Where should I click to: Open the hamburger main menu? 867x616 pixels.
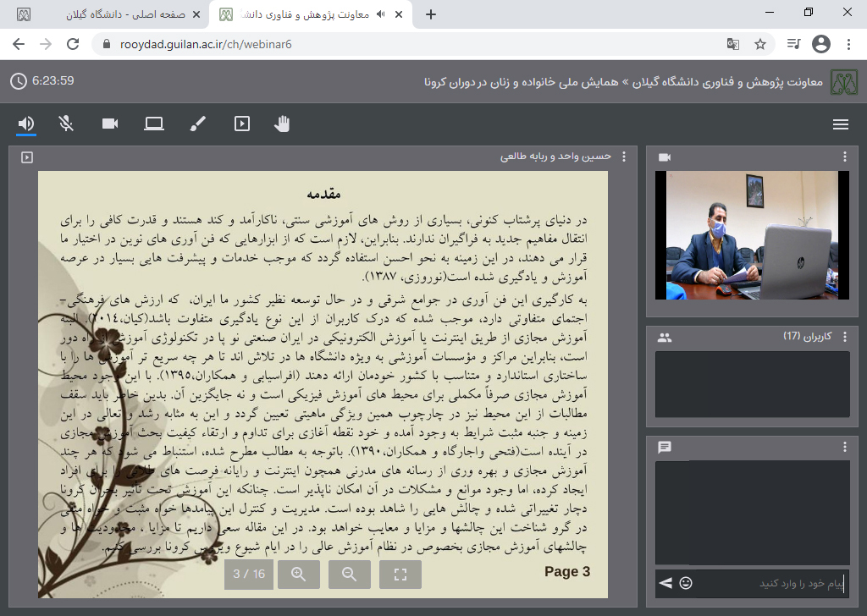tap(841, 124)
